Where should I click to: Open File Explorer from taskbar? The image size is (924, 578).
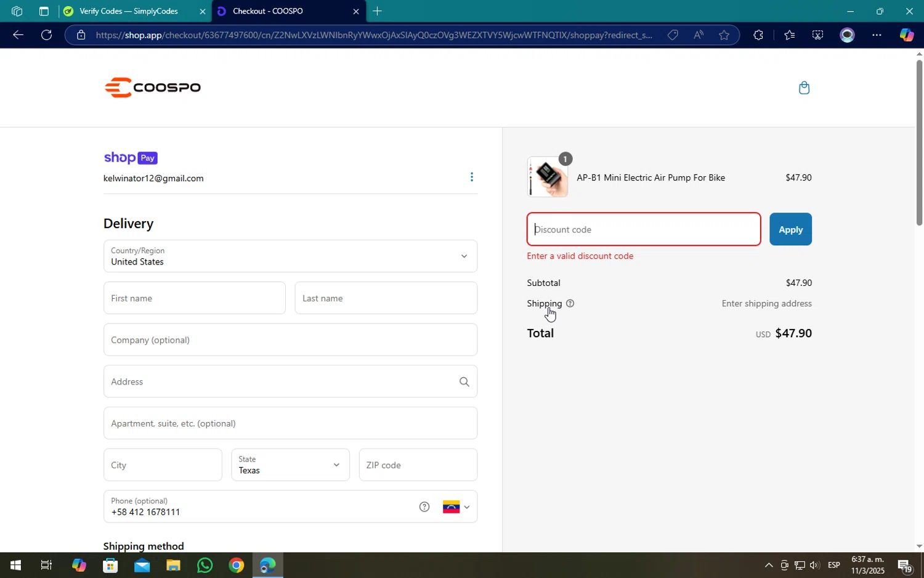point(173,565)
